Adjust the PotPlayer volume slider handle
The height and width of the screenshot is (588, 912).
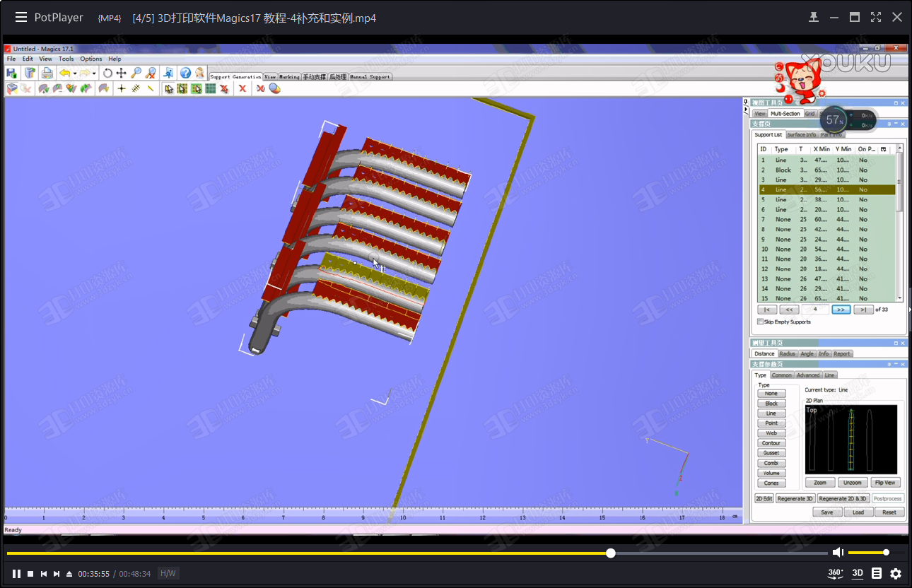886,553
